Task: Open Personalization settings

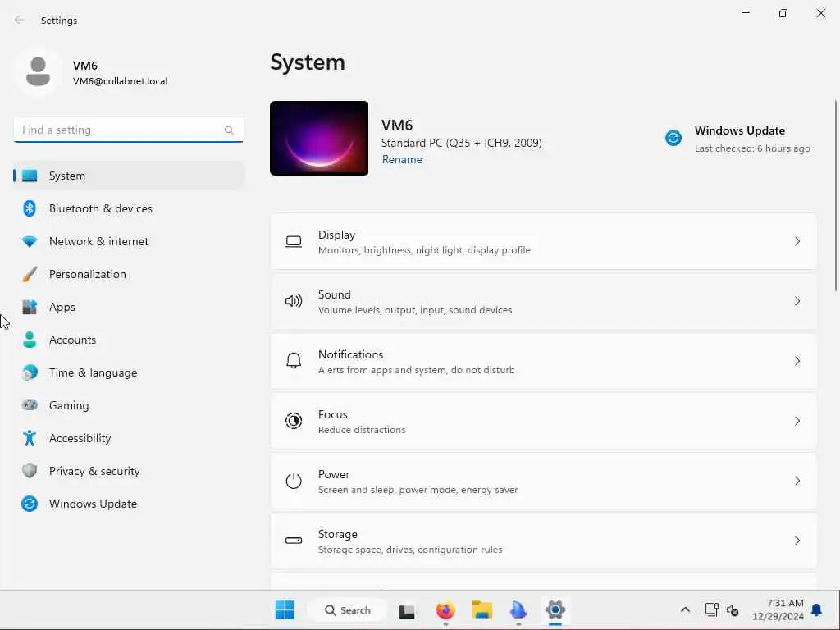Action: (129, 274)
